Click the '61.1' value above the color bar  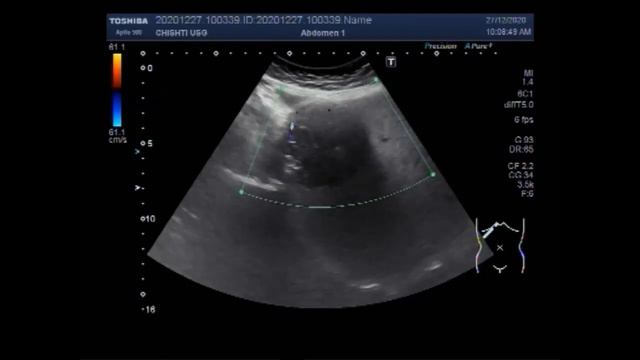point(117,47)
